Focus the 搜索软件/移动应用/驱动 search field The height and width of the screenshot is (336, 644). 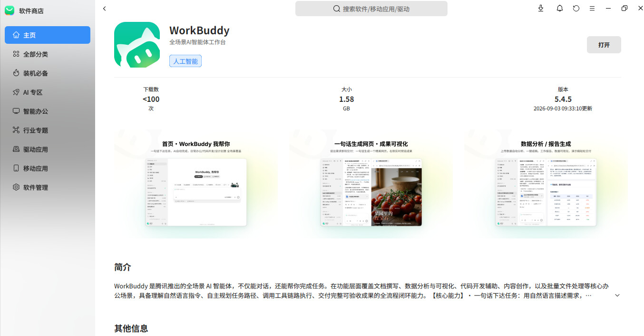click(x=371, y=9)
